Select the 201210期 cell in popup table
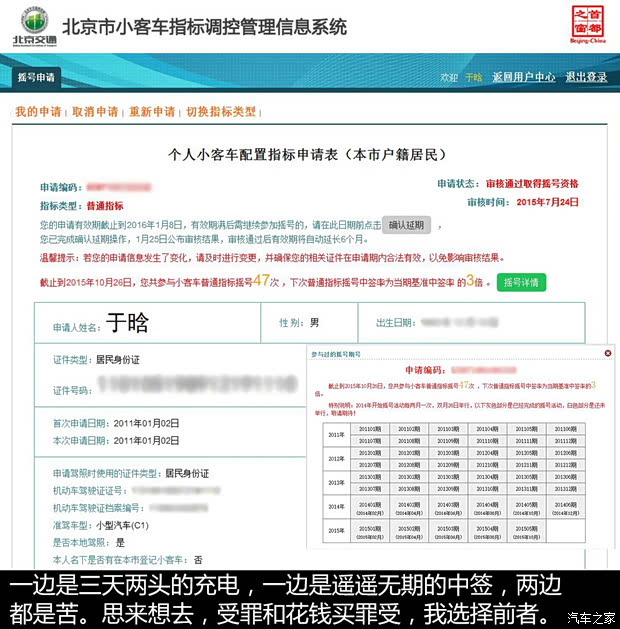 (487, 465)
